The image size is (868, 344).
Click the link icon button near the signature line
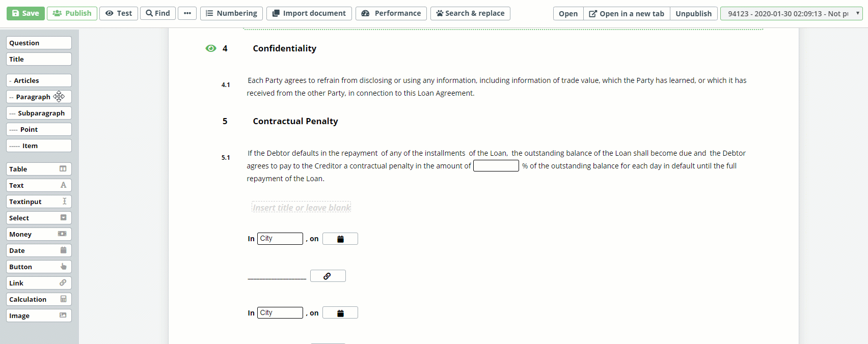click(328, 276)
